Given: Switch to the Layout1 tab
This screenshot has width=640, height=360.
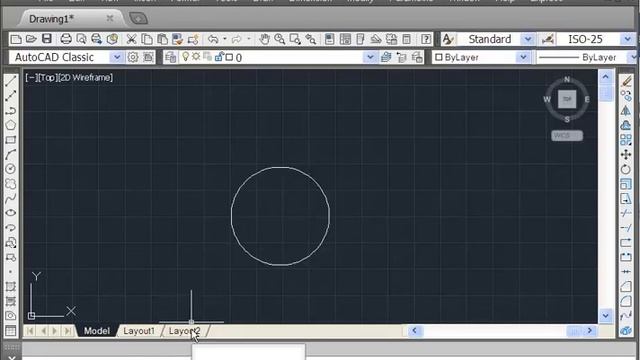Looking at the screenshot, I should (x=139, y=331).
